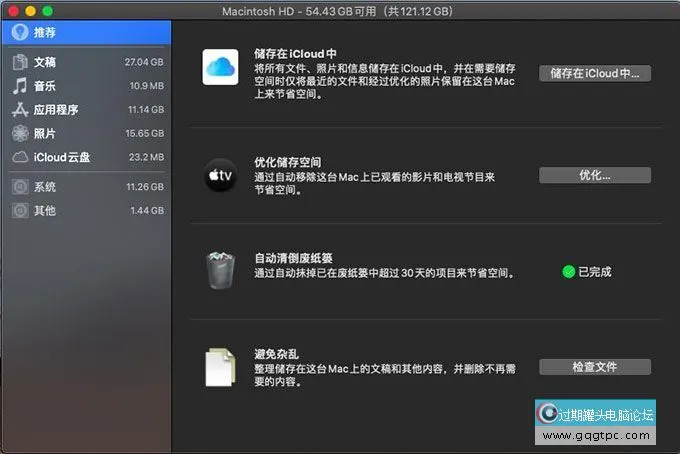This screenshot has width=680, height=454.
Task: Click the 11.26 GB size value
Action: click(145, 187)
